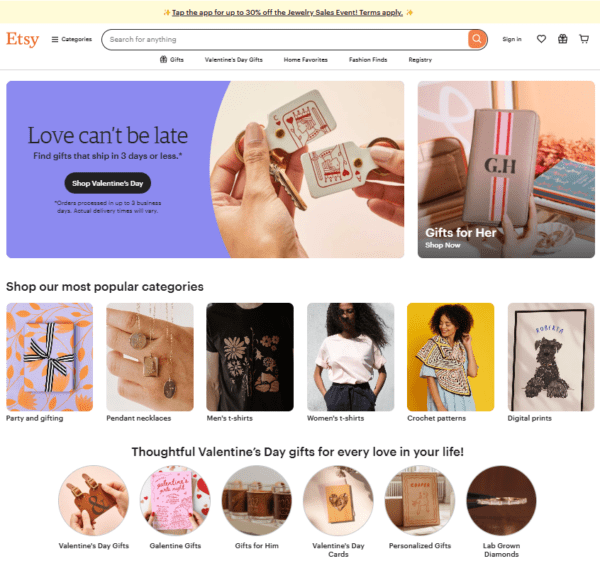The image size is (600, 578).
Task: Select the Pendant necklaces category image
Action: (150, 357)
